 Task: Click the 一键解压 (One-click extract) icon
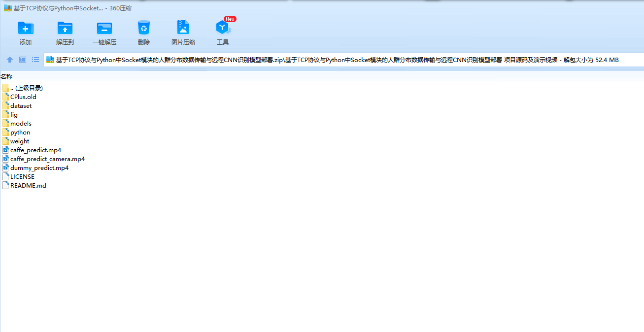click(x=104, y=28)
